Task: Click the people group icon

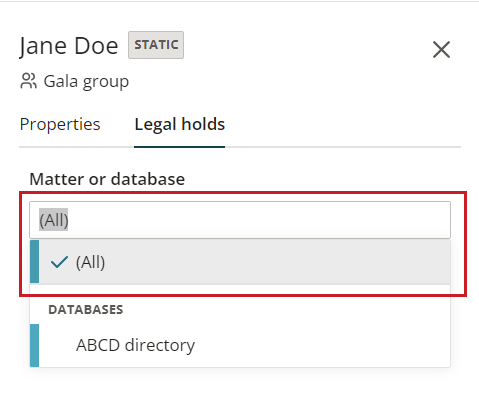Action: point(28,81)
